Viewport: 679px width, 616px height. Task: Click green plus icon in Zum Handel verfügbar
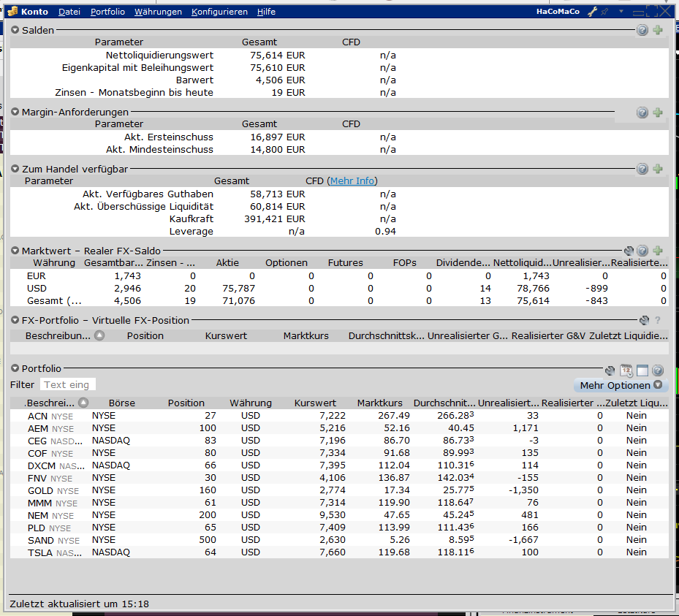pos(658,169)
